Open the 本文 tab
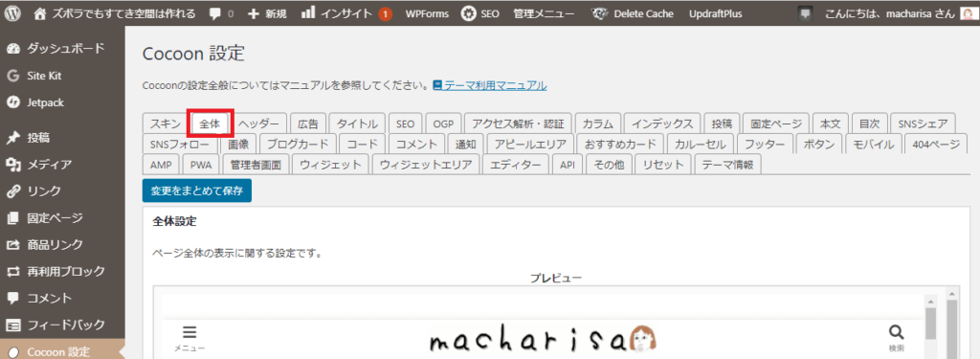The width and height of the screenshot is (980, 359). pyautogui.click(x=830, y=123)
